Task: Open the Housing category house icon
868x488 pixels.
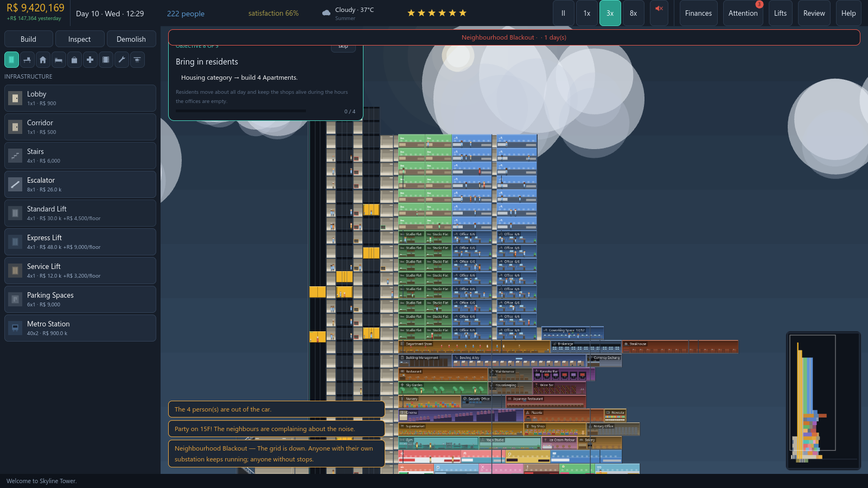Action: (x=43, y=60)
